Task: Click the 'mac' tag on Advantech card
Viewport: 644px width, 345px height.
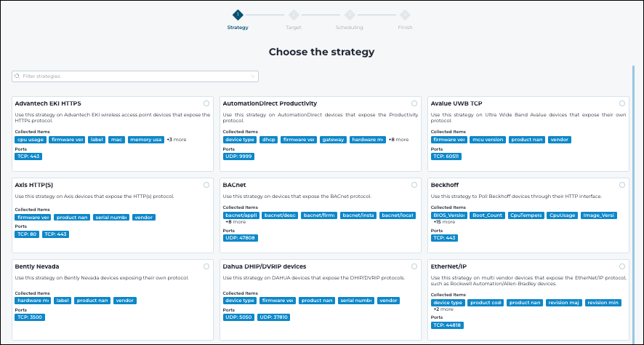Action: tap(116, 140)
